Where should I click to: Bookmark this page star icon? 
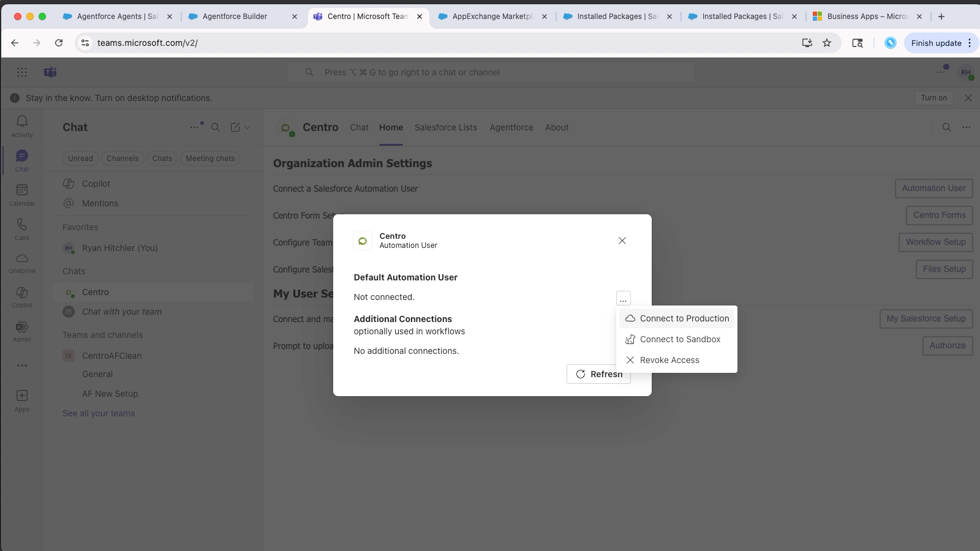coord(827,43)
